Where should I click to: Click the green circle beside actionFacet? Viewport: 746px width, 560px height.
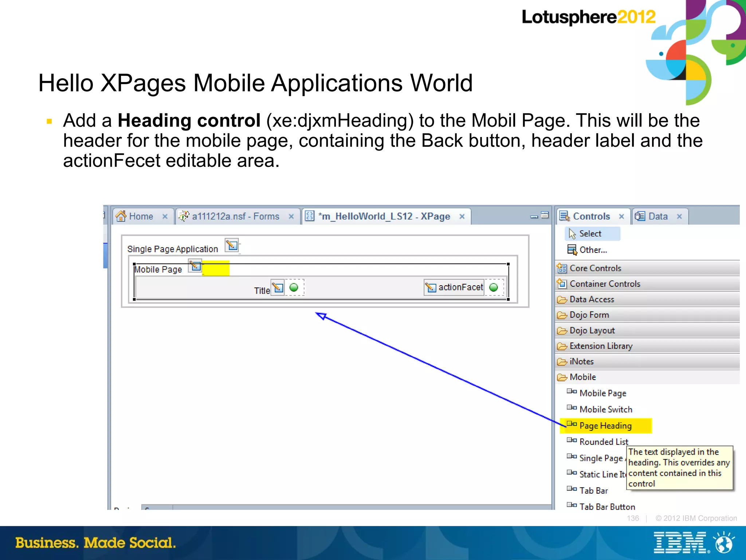(x=494, y=287)
